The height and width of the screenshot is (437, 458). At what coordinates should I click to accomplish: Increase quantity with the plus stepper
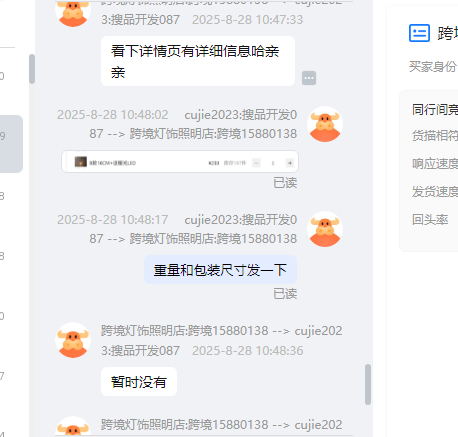[290, 163]
